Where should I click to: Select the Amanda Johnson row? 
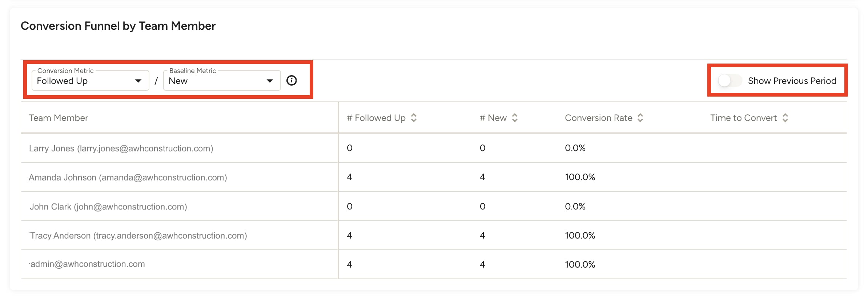(128, 178)
